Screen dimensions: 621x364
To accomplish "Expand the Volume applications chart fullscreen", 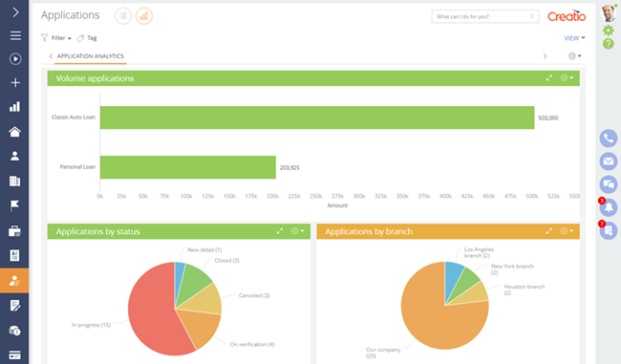I will click(x=549, y=78).
